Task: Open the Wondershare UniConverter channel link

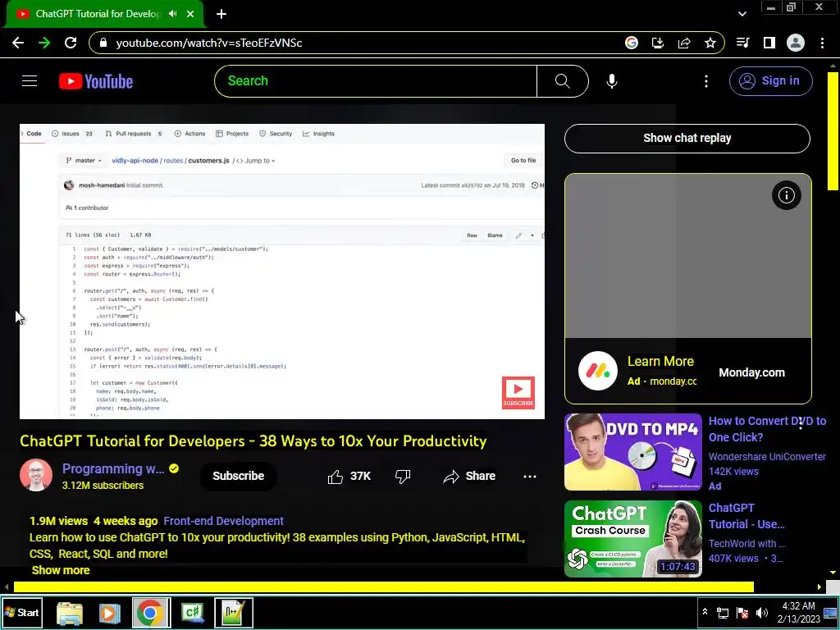Action: pyautogui.click(x=767, y=457)
